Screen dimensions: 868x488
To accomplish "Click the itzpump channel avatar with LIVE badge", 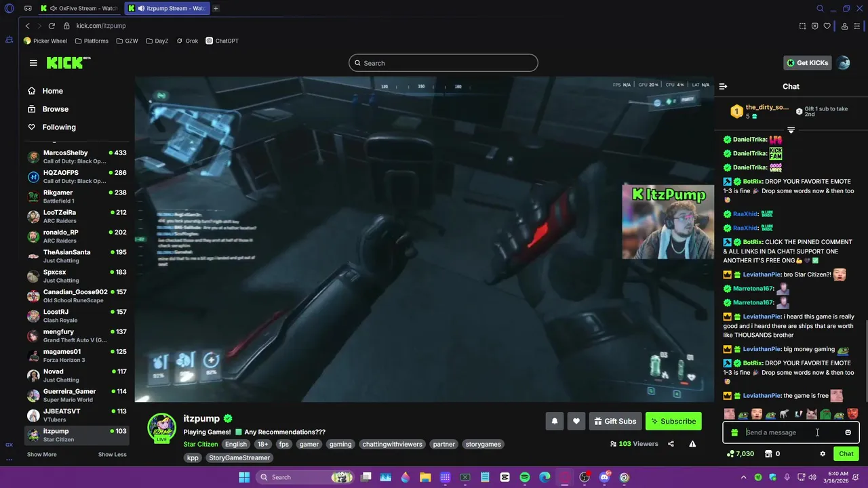I will pyautogui.click(x=162, y=428).
